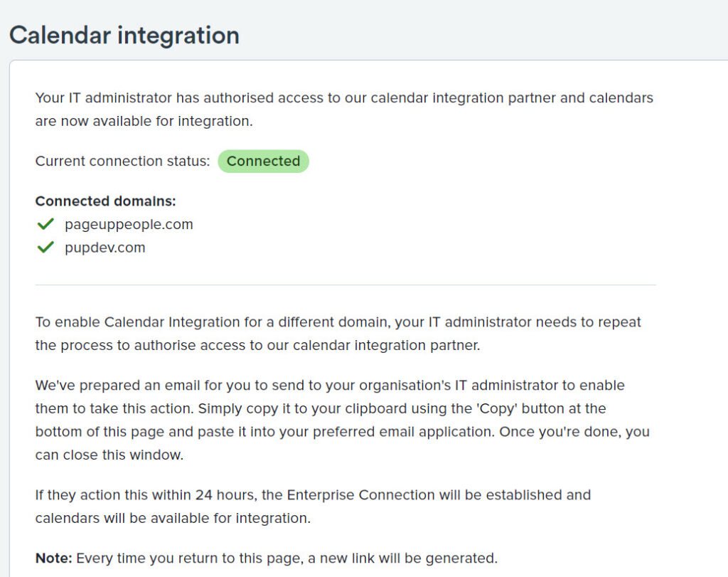Click the green checkmark beside pupdev.com
The width and height of the screenshot is (728, 577).
click(x=45, y=248)
